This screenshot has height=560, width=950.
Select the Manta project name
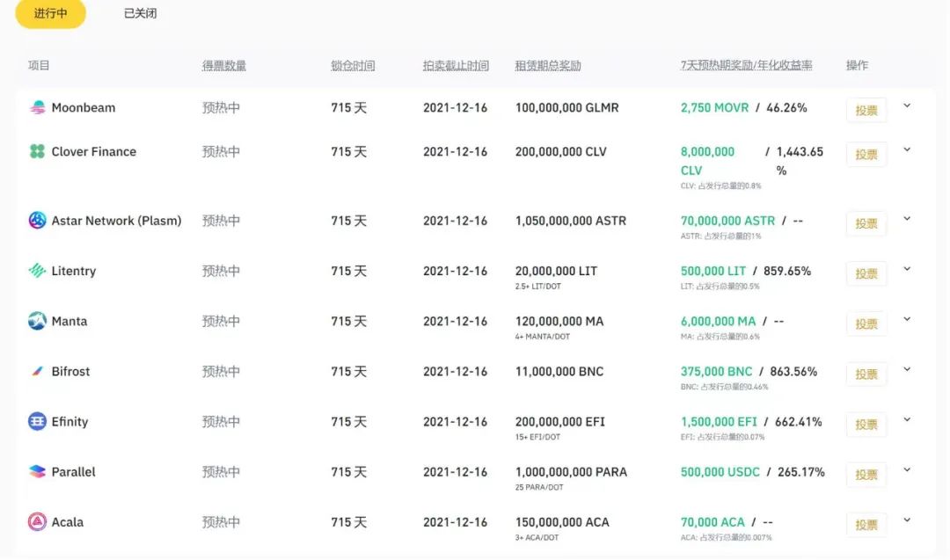pyautogui.click(x=69, y=322)
